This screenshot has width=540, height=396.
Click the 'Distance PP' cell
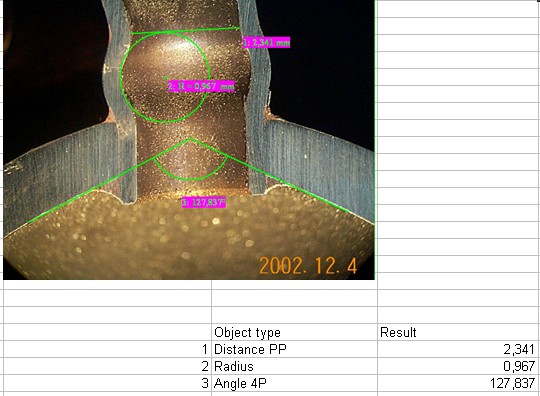pyautogui.click(x=294, y=349)
